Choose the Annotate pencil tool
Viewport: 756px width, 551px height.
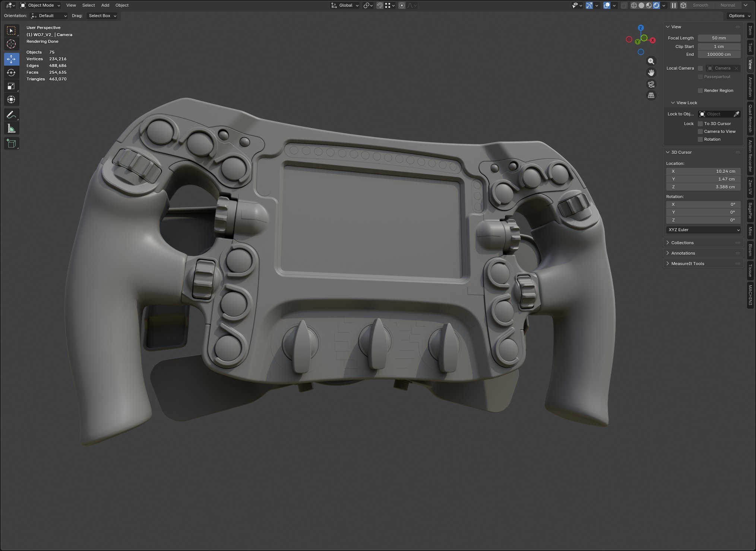point(11,115)
